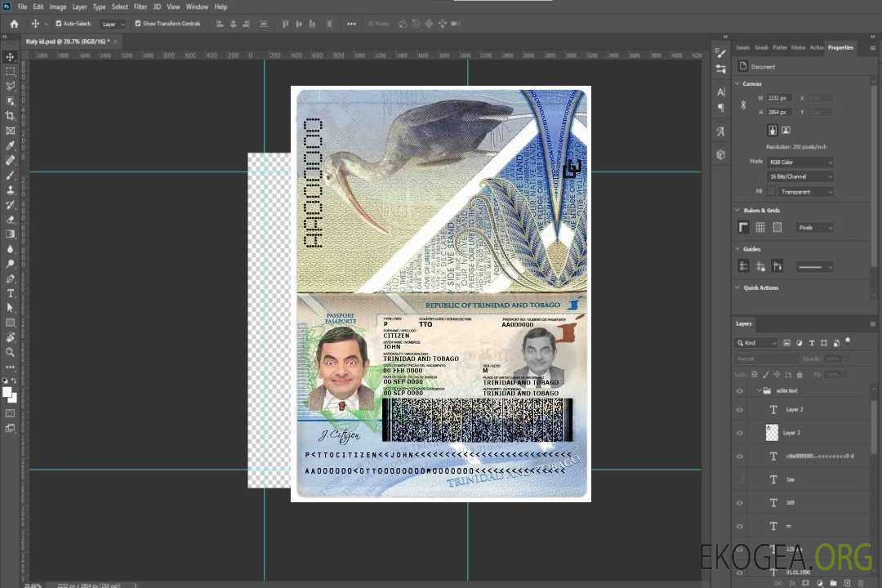
Task: Click the canvas height H field
Action: [780, 113]
